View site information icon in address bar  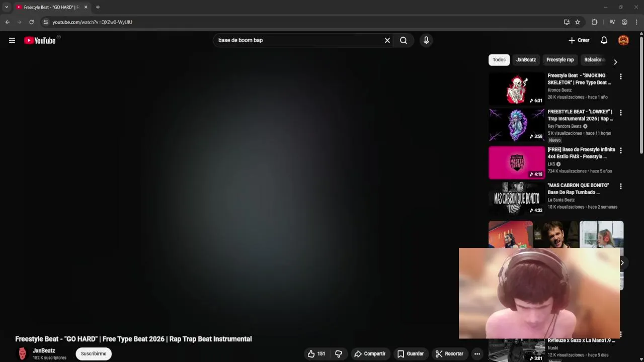pos(46,22)
